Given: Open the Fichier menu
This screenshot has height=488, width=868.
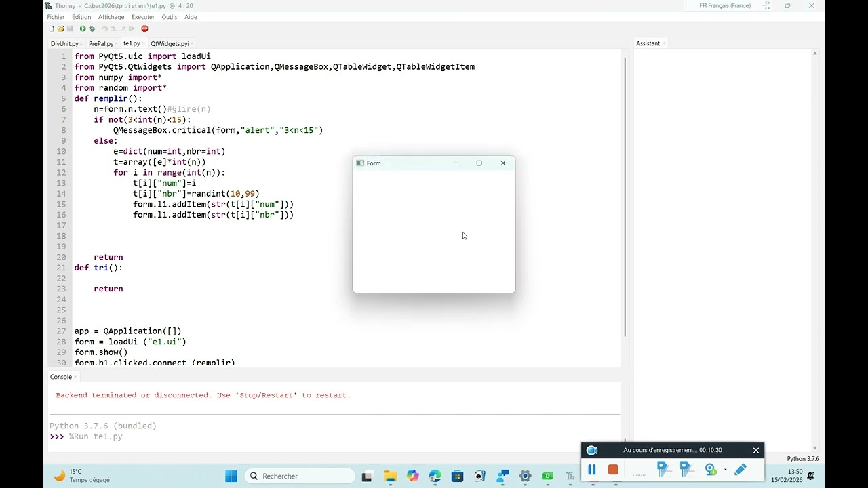Looking at the screenshot, I should click(x=56, y=17).
